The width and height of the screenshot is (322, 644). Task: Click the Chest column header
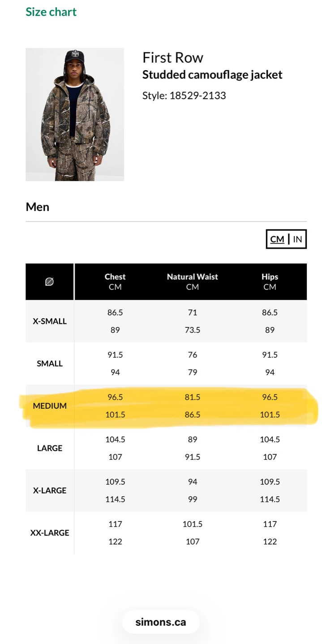[115, 282]
